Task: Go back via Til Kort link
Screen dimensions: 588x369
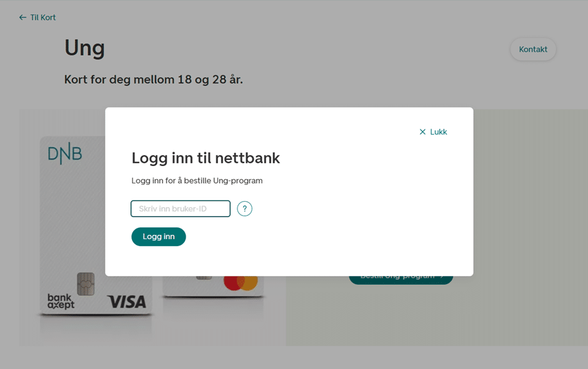Action: point(37,17)
